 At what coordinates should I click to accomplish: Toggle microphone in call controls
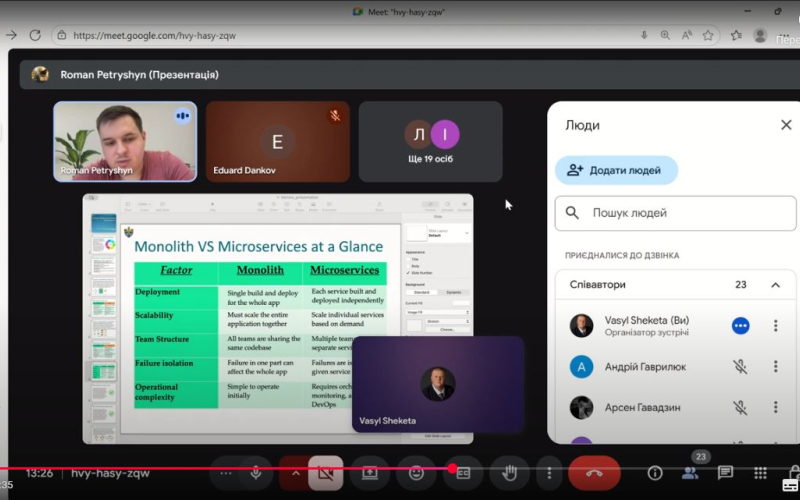point(256,473)
